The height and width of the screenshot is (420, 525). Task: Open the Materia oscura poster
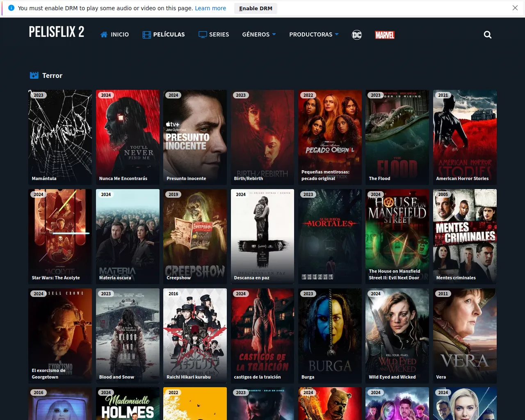[128, 237]
